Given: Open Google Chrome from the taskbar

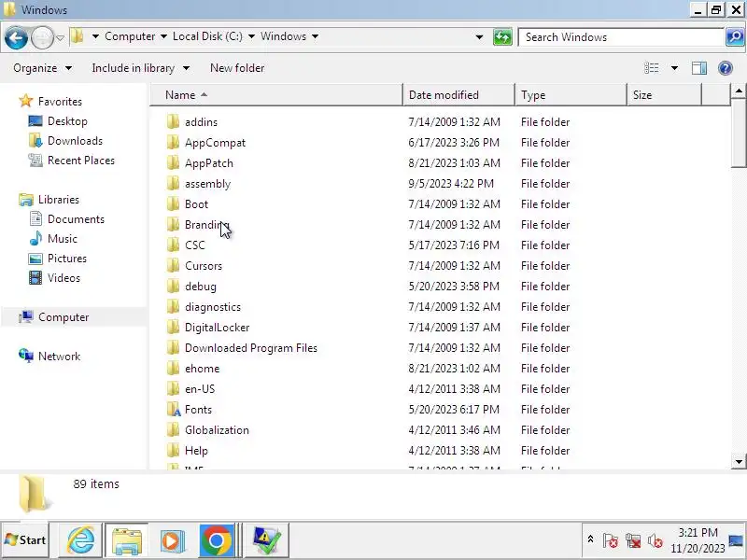Looking at the screenshot, I should [x=217, y=540].
